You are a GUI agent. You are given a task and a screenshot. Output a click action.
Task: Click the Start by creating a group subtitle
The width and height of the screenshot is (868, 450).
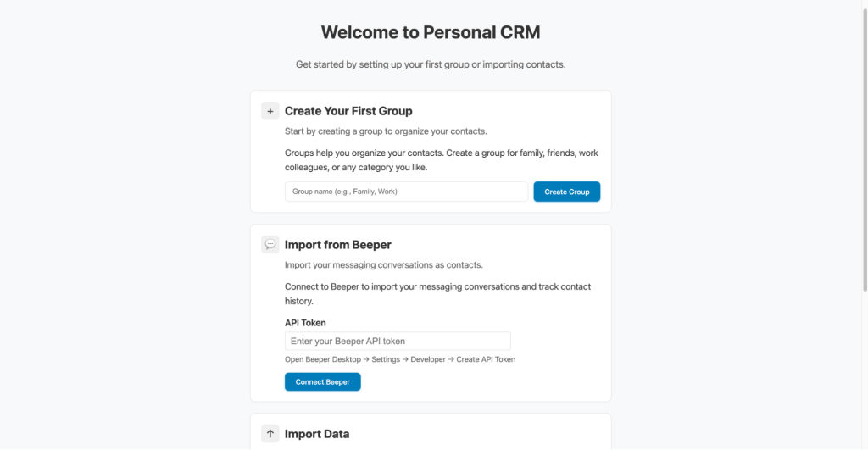pyautogui.click(x=386, y=131)
